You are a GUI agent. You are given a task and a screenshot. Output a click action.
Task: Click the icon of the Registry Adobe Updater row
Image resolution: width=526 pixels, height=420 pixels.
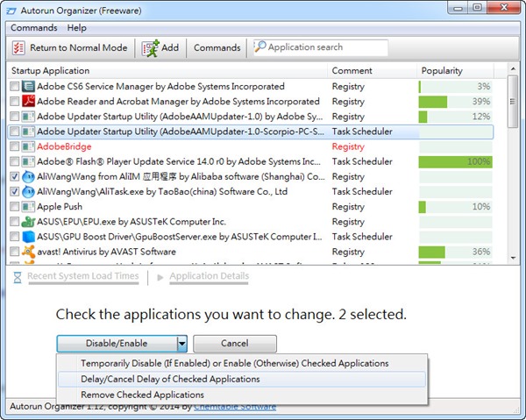point(28,117)
